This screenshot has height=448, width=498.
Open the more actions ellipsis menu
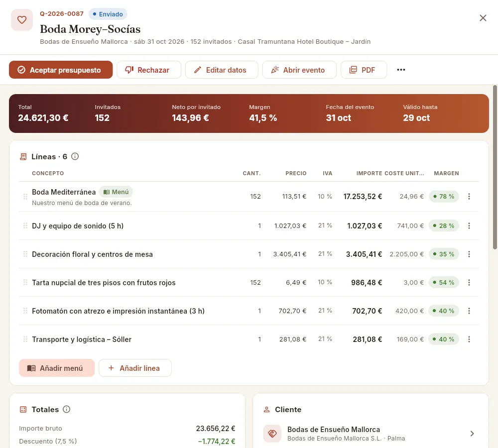401,70
